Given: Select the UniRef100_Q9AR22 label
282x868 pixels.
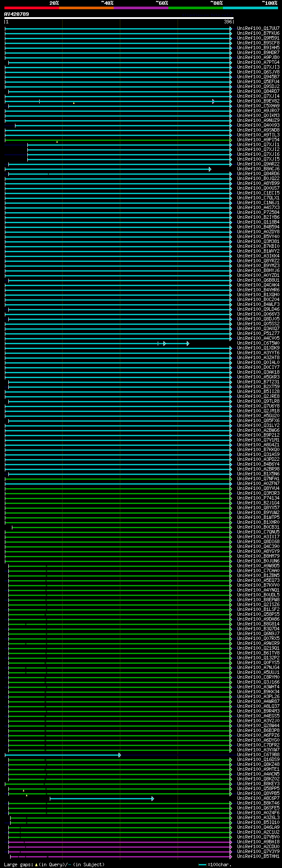Looking at the screenshot, I should [x=258, y=164].
